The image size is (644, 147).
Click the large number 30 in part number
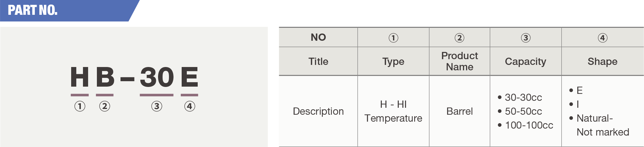tap(157, 77)
